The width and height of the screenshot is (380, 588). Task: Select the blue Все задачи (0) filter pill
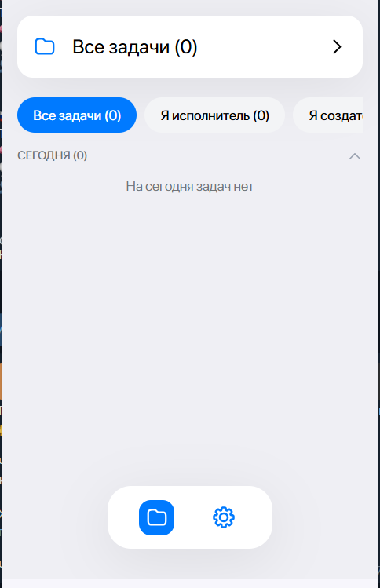click(x=77, y=115)
